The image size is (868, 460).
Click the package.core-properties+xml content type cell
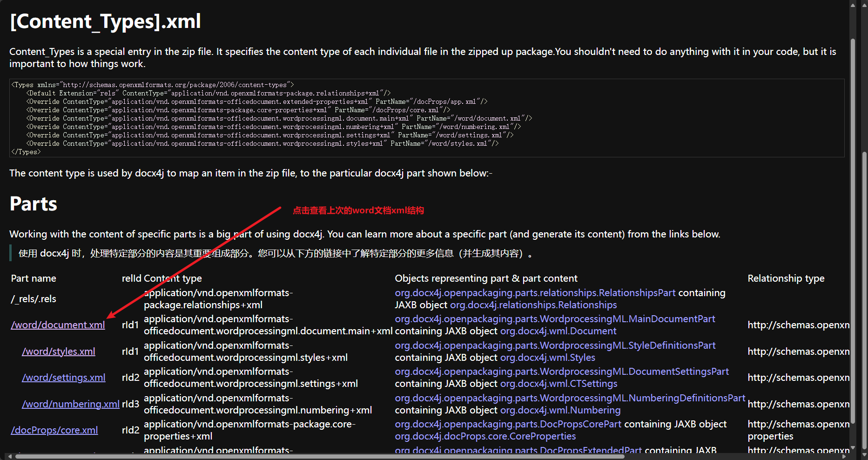point(249,430)
